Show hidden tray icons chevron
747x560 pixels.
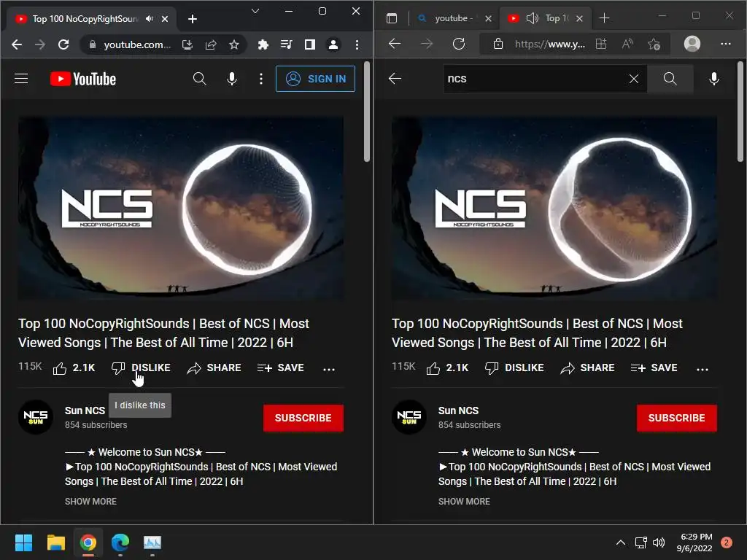[620, 542]
